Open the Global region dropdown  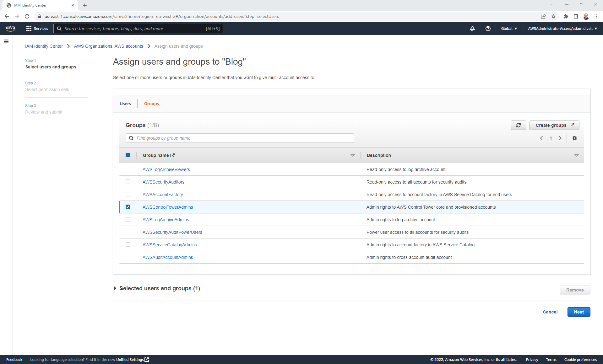pos(509,29)
